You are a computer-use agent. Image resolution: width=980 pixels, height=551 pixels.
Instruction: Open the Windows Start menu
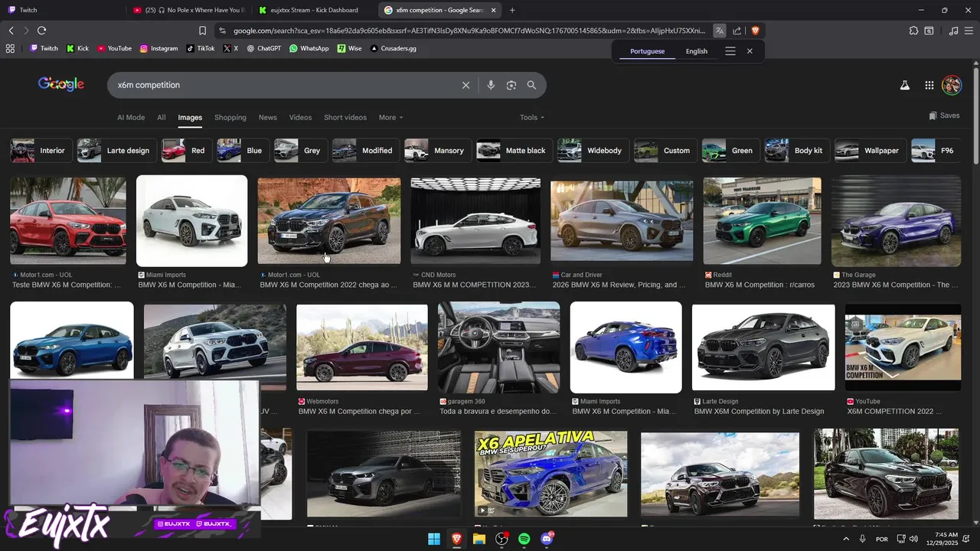(x=434, y=539)
